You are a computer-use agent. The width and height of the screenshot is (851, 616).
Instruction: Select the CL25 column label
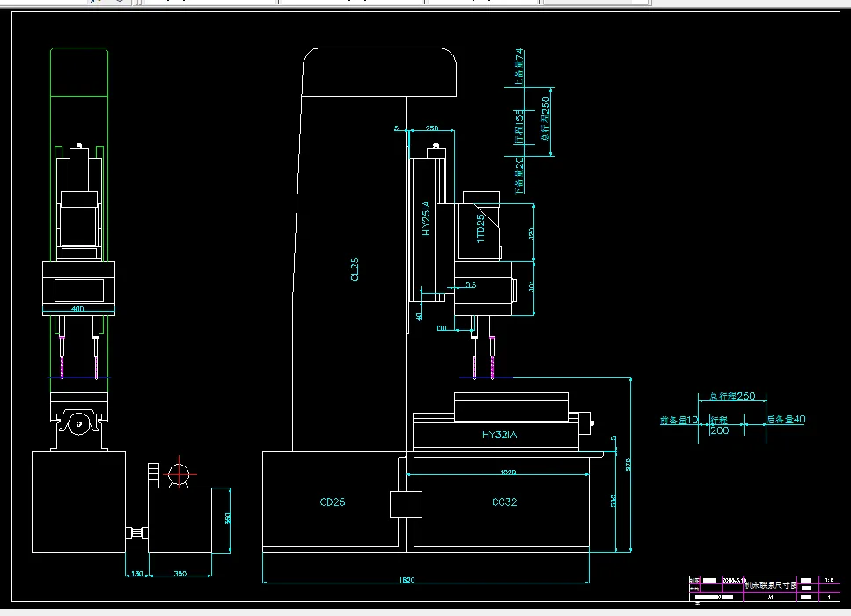click(355, 269)
